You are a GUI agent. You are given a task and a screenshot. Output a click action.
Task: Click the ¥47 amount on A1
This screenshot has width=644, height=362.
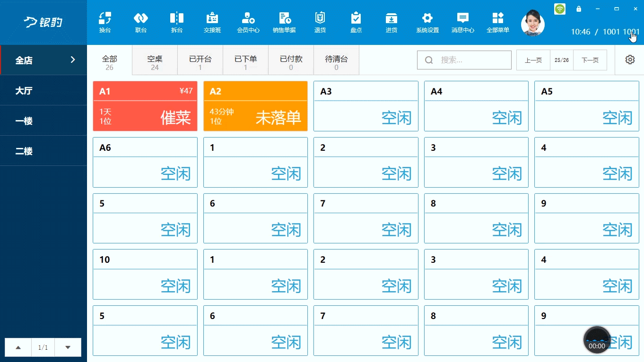tap(186, 91)
